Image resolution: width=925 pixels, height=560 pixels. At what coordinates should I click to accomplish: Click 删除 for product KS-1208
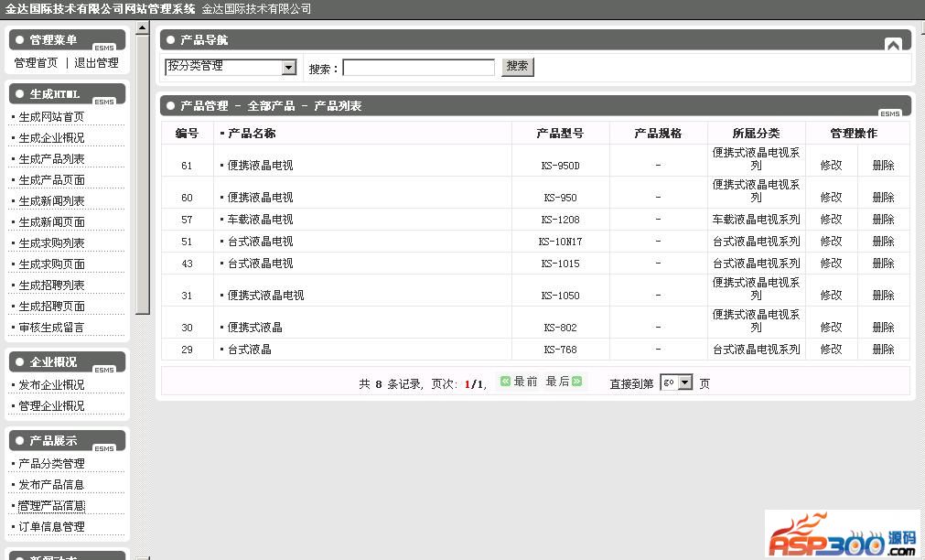click(x=883, y=219)
